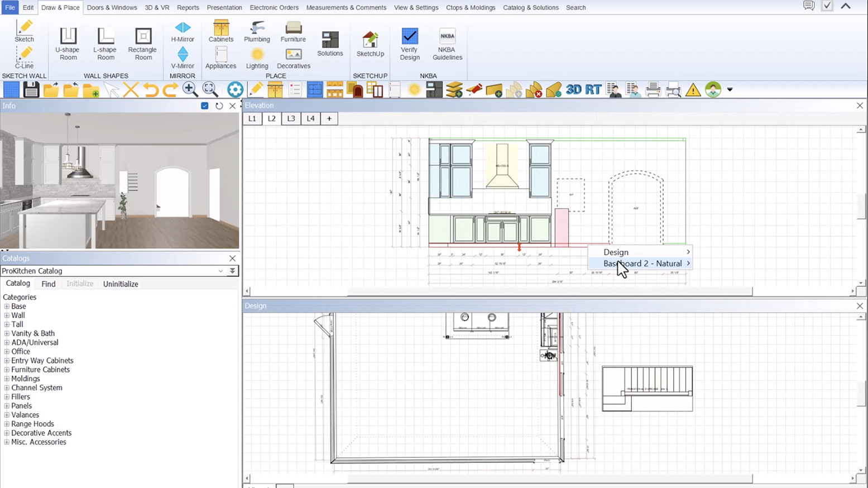Screen dimensions: 868x488
Task: Click the 3D view toolbar button
Action: coord(573,89)
